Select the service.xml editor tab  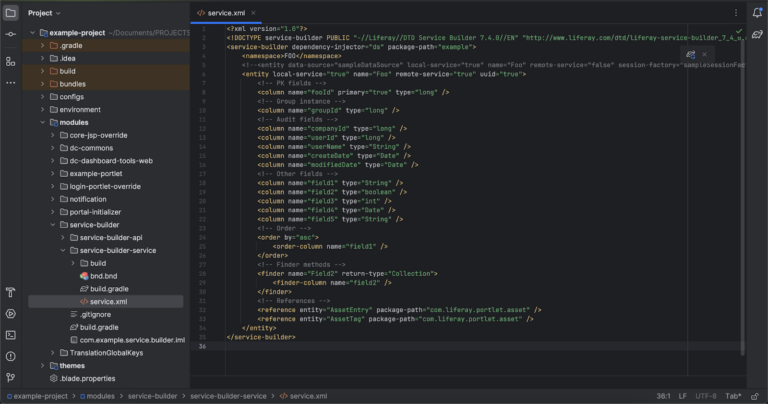click(x=226, y=13)
